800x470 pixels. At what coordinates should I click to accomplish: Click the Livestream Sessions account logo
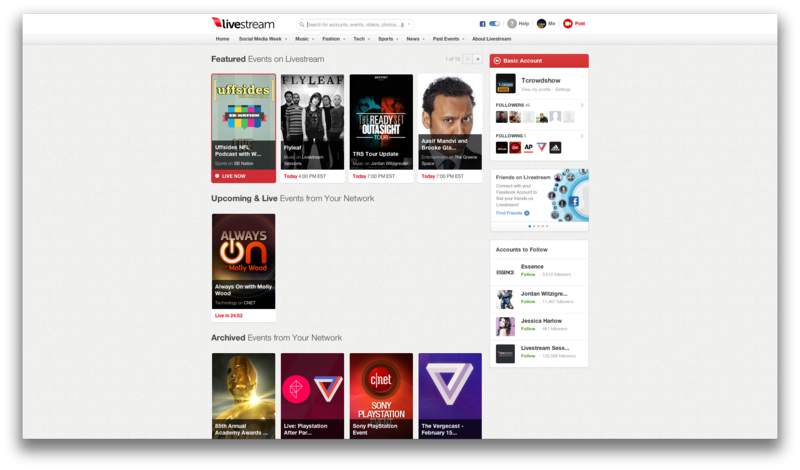tap(505, 354)
